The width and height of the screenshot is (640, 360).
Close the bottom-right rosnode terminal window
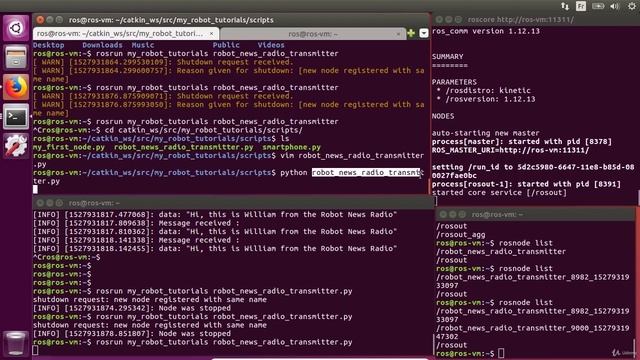[443, 214]
